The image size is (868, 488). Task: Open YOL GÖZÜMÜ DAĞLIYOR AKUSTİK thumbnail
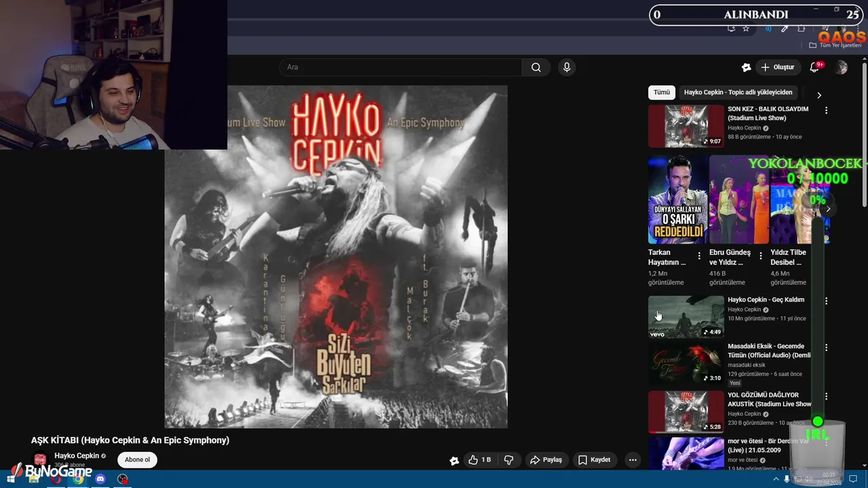point(686,412)
